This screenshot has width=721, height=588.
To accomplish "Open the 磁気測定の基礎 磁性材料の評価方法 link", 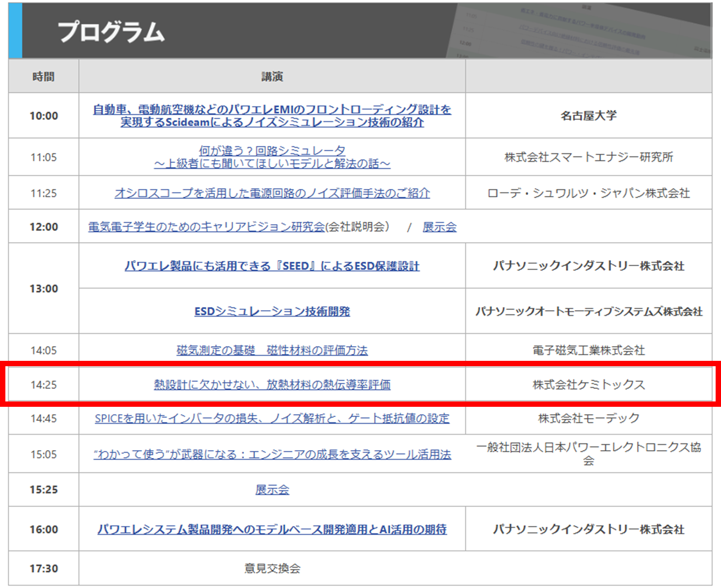I will 272,350.
